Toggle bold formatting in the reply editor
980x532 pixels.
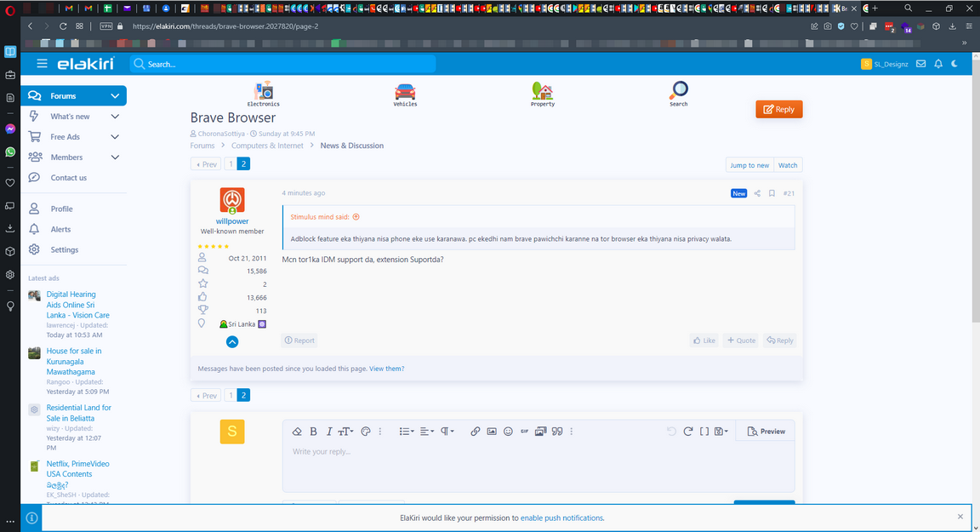pos(314,432)
